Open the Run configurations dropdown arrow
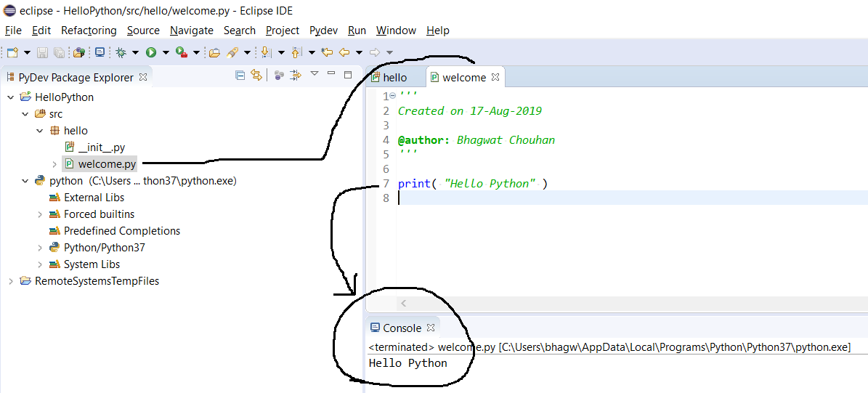Screen dimensions: 868x393 (x=166, y=52)
